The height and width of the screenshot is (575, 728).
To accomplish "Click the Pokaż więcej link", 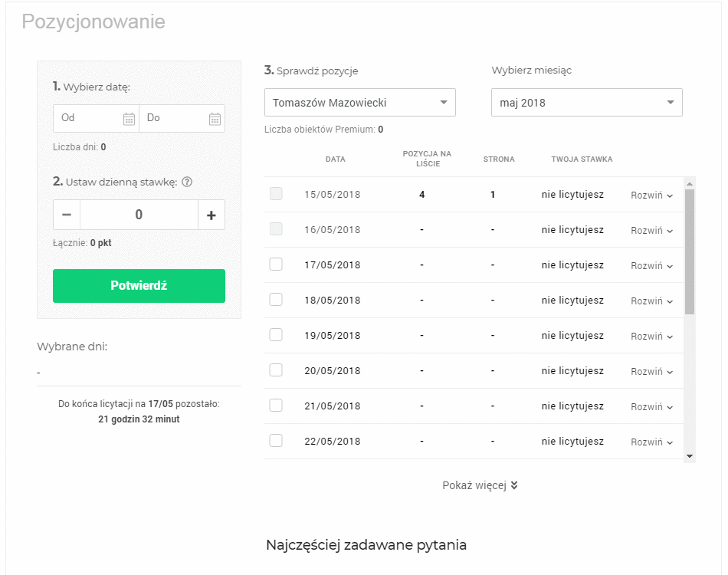I will click(x=480, y=485).
